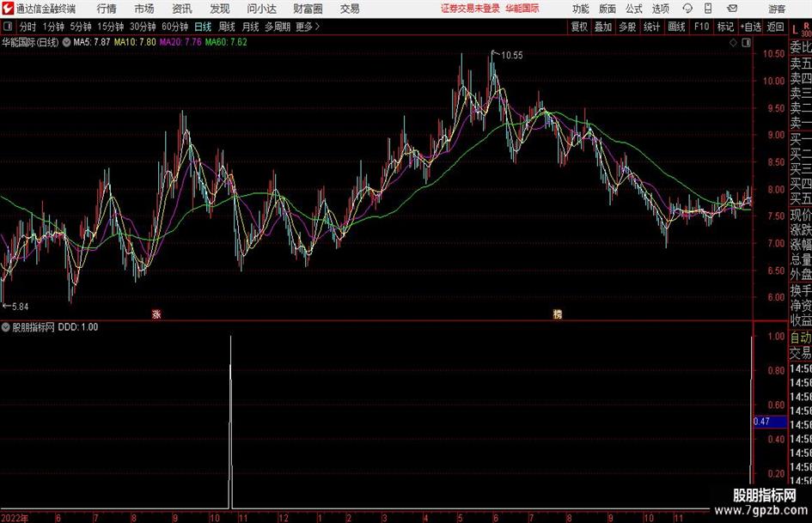Open the mail envelope icon

tap(732, 9)
